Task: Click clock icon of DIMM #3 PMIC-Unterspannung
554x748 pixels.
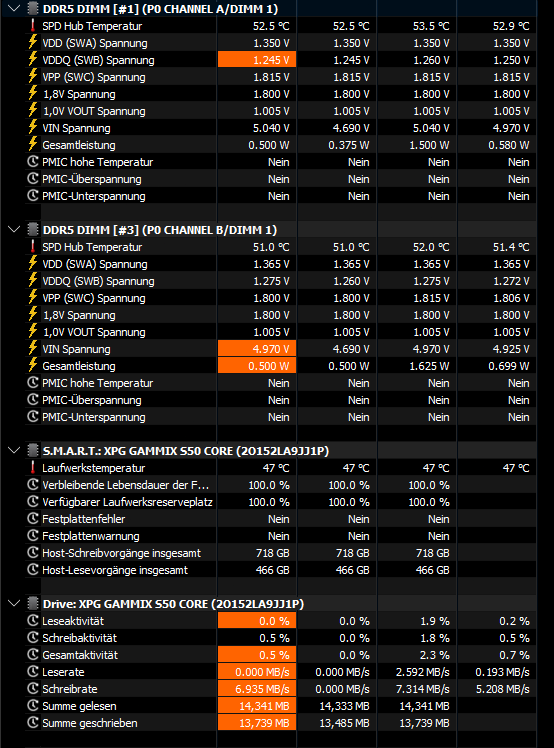Action: (x=32, y=416)
